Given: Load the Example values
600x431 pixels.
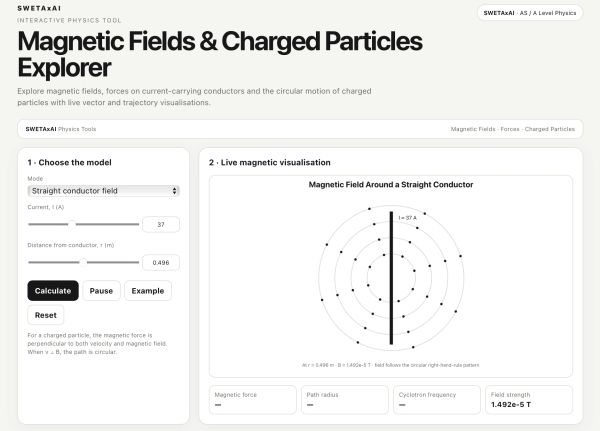Looking at the screenshot, I should [148, 291].
